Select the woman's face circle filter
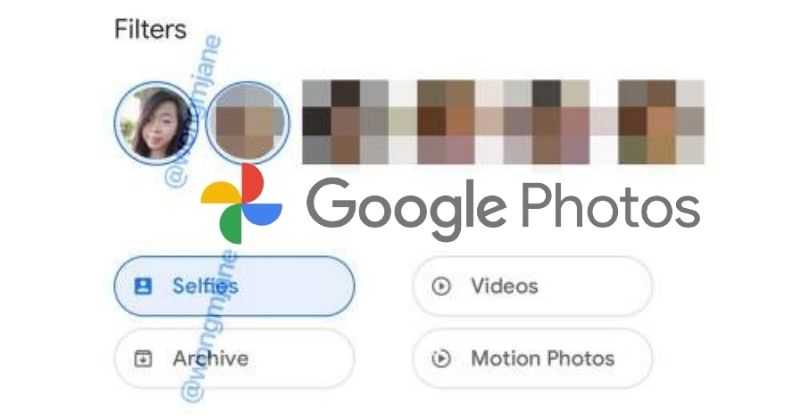 click(x=155, y=123)
